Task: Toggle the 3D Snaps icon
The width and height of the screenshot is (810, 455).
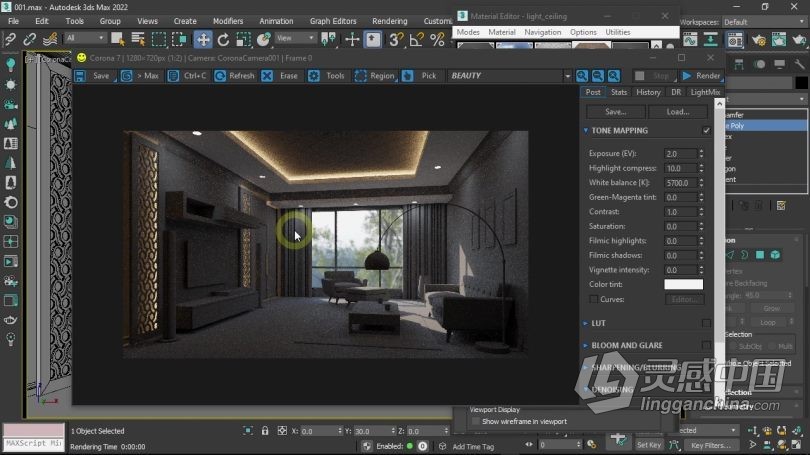Action: click(396, 39)
